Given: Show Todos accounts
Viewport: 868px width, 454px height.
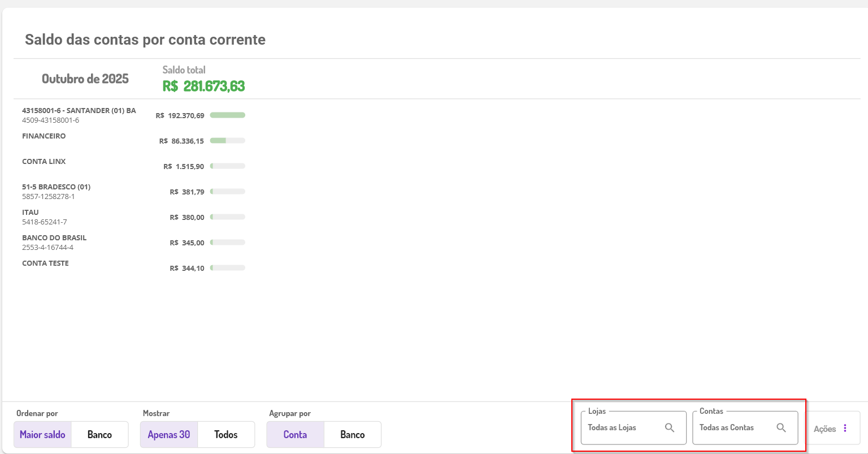Looking at the screenshot, I should pyautogui.click(x=226, y=435).
